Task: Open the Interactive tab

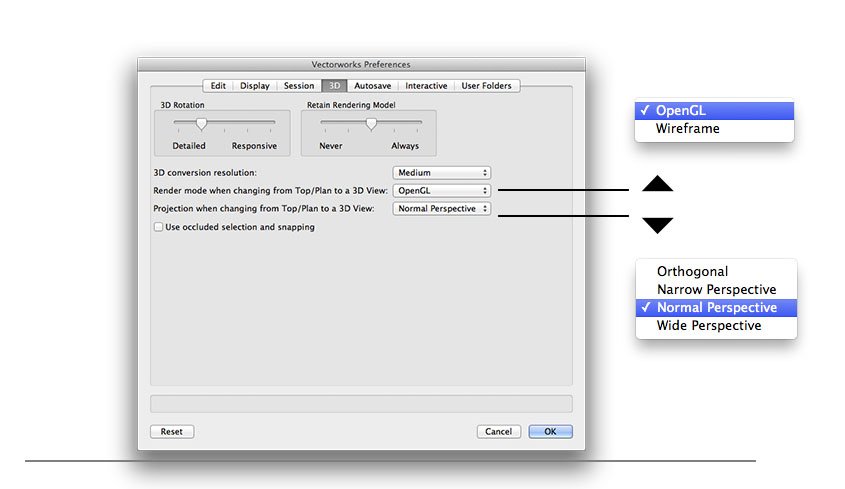Action: pos(426,86)
